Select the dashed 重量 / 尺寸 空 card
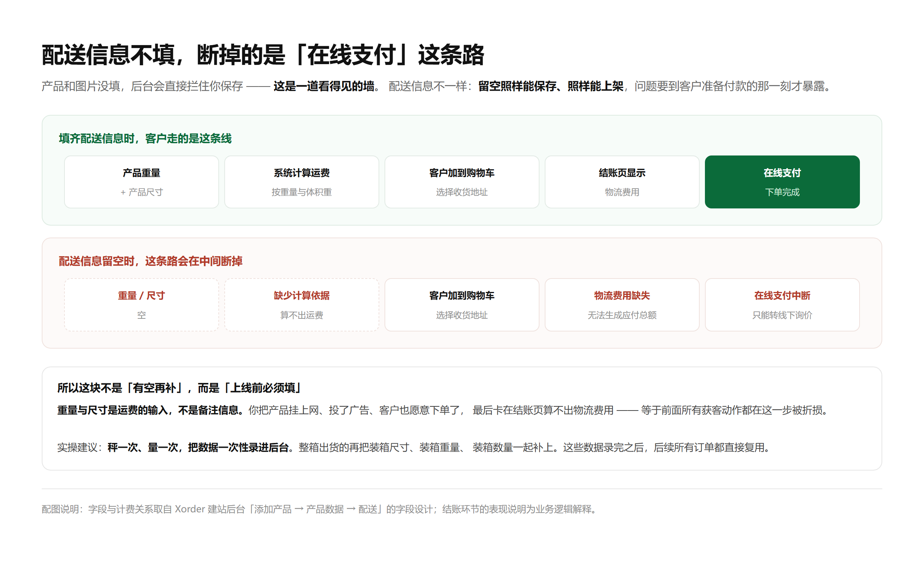The width and height of the screenshot is (924, 566). point(141,305)
